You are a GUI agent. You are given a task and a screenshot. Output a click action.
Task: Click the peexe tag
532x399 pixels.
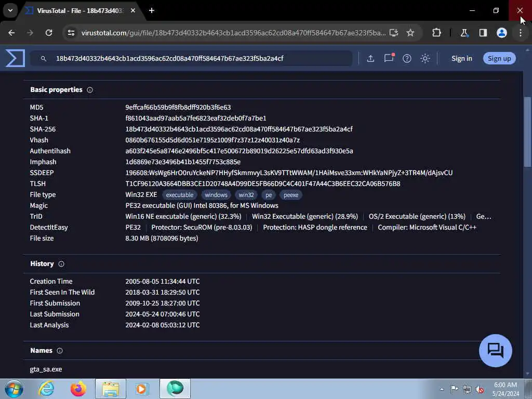click(291, 195)
